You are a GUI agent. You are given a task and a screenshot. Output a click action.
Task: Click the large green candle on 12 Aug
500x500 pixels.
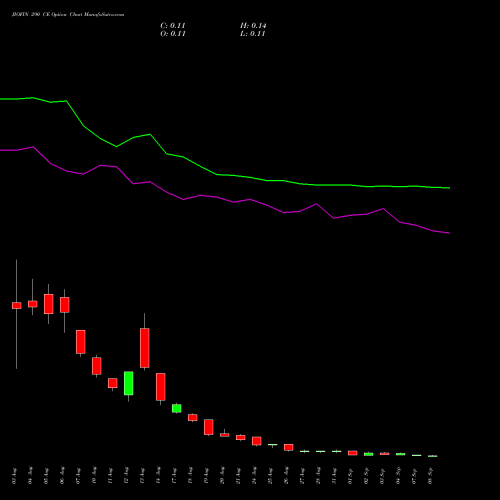129,383
